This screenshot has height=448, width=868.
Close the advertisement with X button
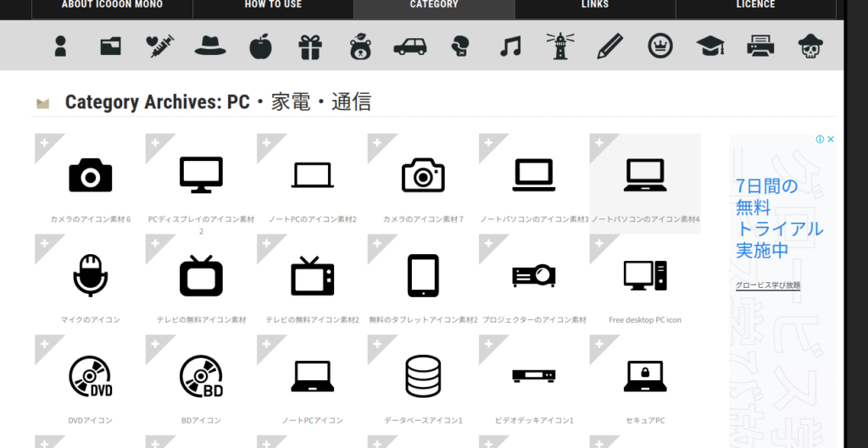[x=831, y=140]
